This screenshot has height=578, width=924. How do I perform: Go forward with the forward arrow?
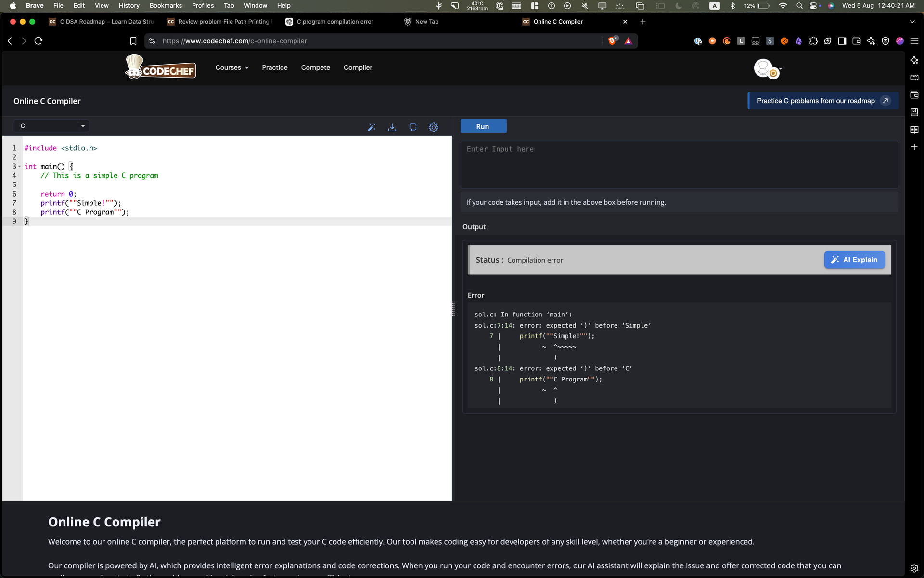[24, 41]
